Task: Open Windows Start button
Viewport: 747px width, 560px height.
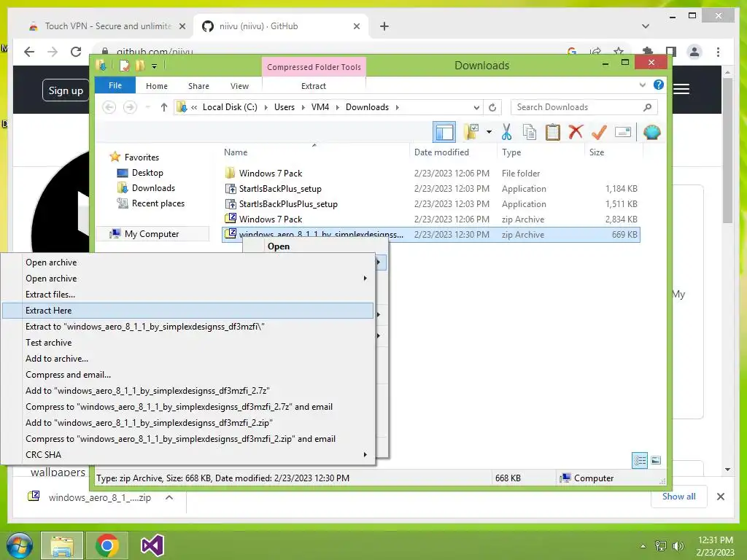Action: [x=20, y=545]
